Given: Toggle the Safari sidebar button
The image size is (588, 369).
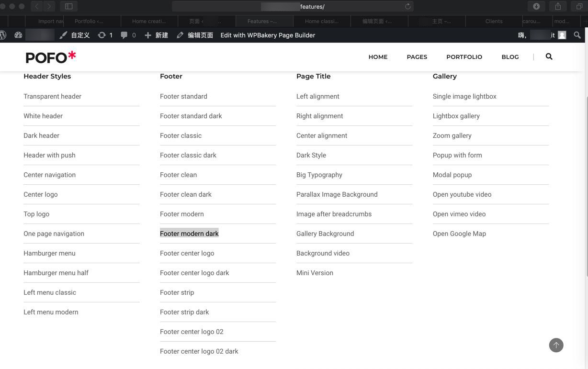Looking at the screenshot, I should point(68,6).
